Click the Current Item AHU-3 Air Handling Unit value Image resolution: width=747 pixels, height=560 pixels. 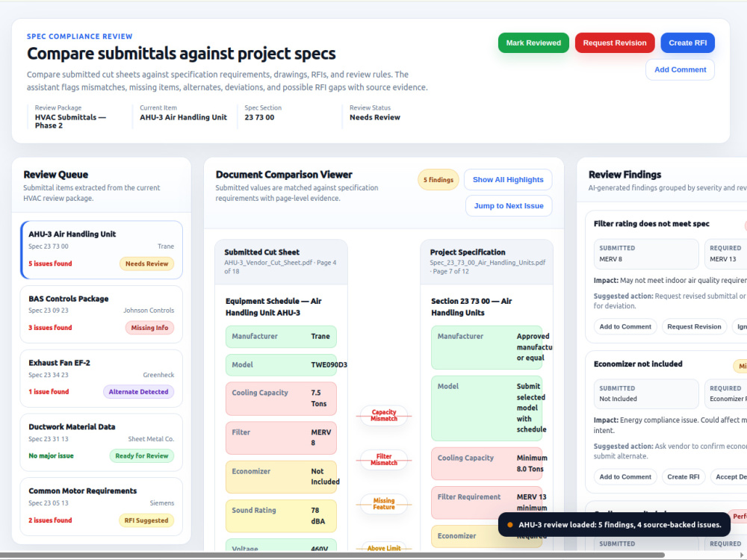coord(184,117)
